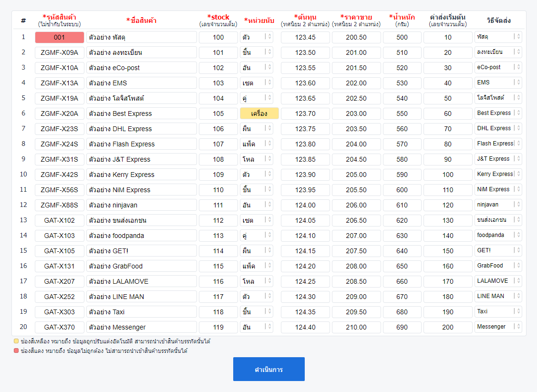Click the *ชื่อสินค้า column header
The height and width of the screenshot is (392, 537).
[142, 20]
